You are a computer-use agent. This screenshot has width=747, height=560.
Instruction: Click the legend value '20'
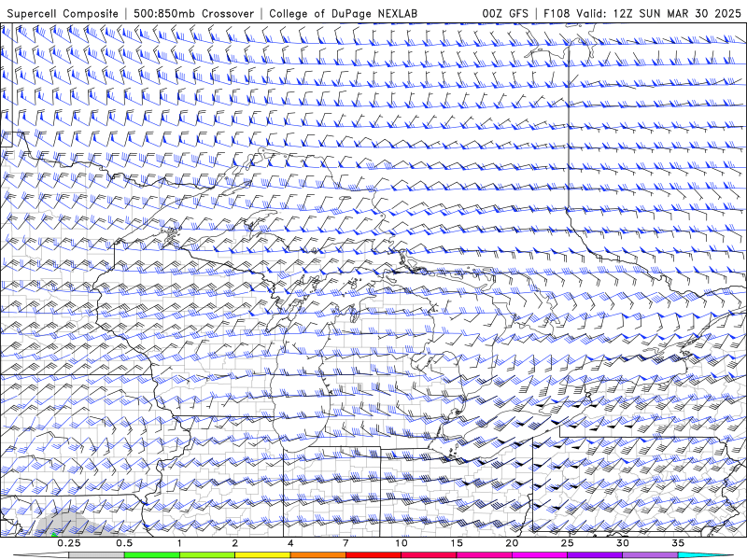click(512, 543)
